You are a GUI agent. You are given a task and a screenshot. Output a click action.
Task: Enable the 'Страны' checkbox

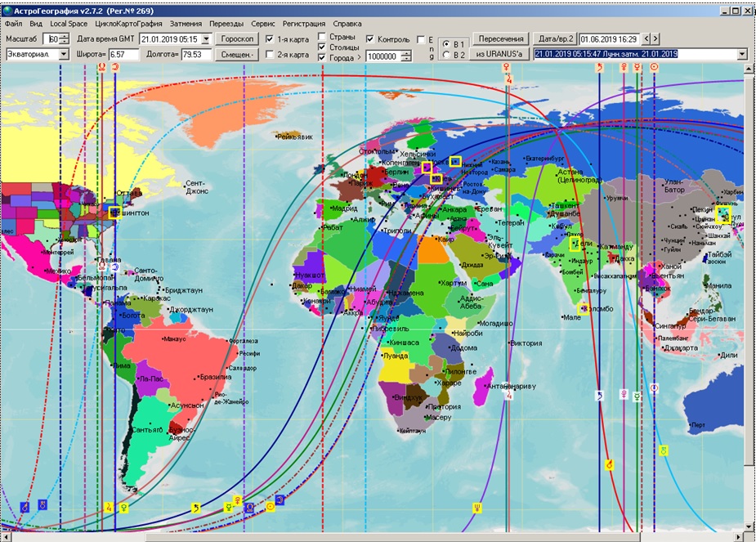coord(322,37)
